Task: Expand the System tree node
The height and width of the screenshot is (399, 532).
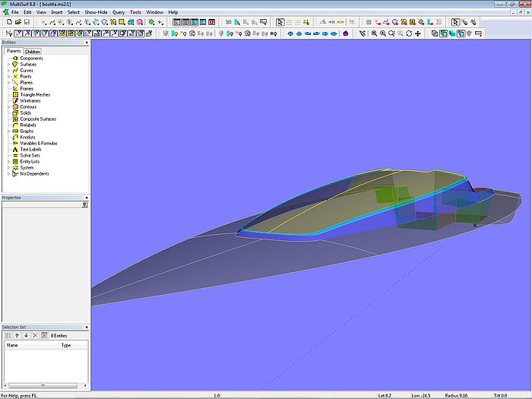Action: [x=8, y=168]
